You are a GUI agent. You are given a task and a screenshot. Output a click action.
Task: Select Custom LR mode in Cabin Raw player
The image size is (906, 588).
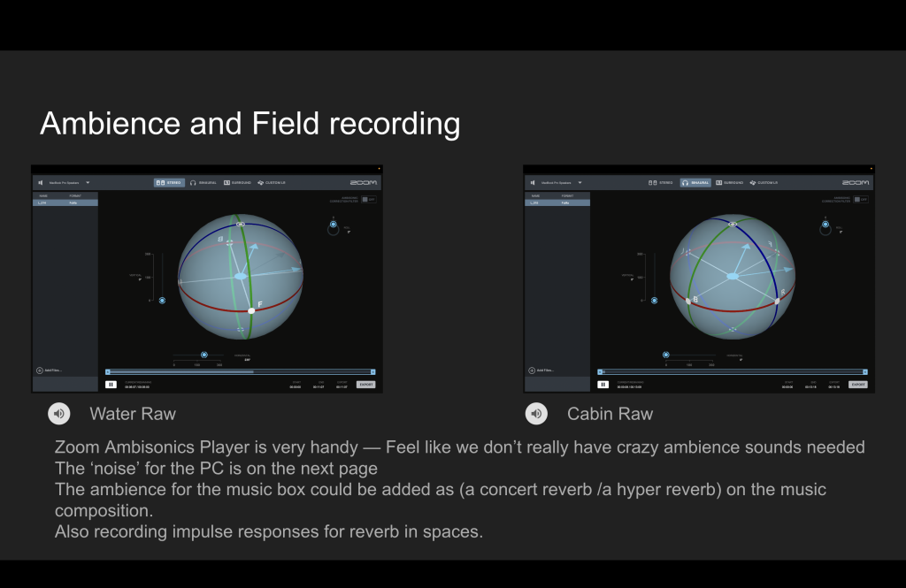(x=764, y=182)
